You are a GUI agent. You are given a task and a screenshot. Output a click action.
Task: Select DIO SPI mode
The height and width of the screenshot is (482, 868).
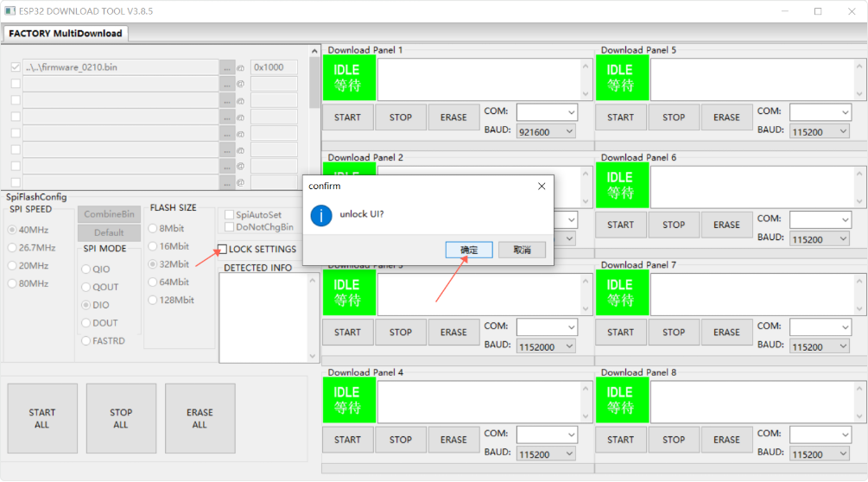[86, 305]
